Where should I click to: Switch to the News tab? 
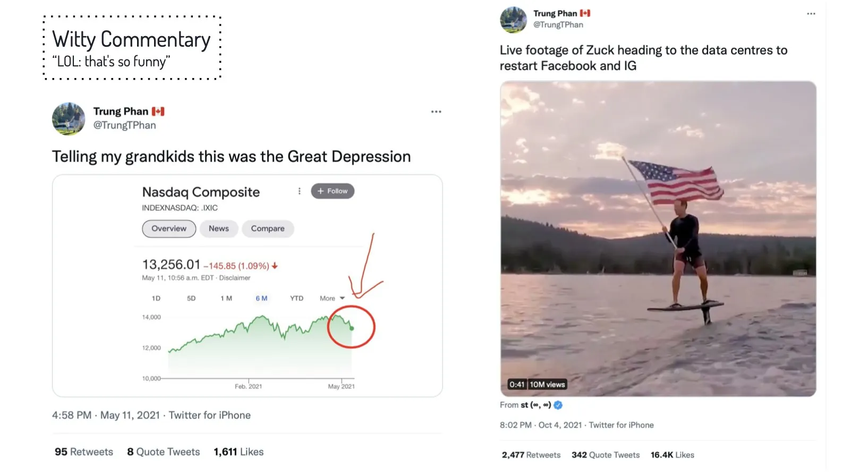(219, 228)
